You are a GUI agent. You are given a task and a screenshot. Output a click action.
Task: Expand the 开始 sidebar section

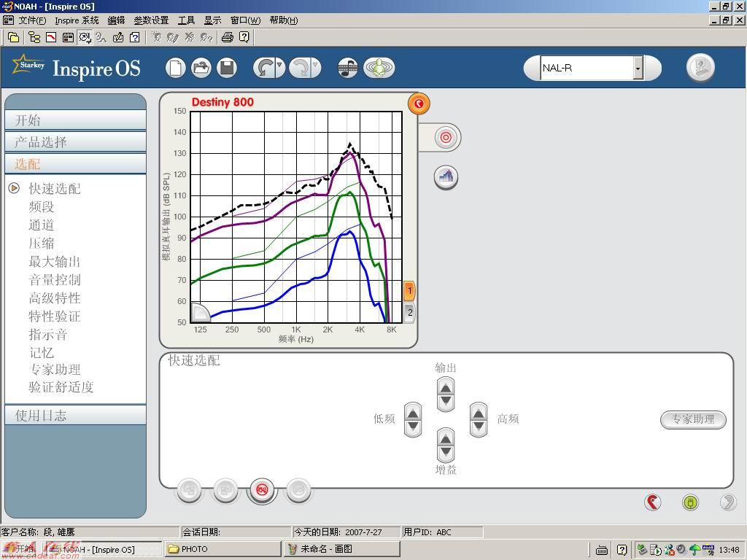pyautogui.click(x=75, y=120)
